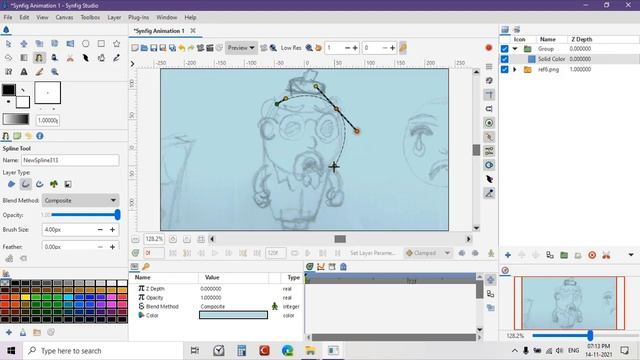Toggle create advanced outline layer type
The height and width of the screenshot is (360, 640).
coord(40,184)
